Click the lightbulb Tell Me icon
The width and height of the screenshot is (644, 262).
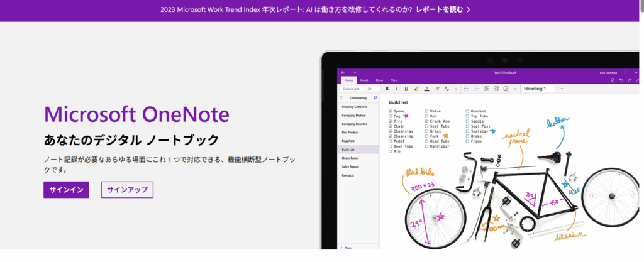click(x=612, y=80)
